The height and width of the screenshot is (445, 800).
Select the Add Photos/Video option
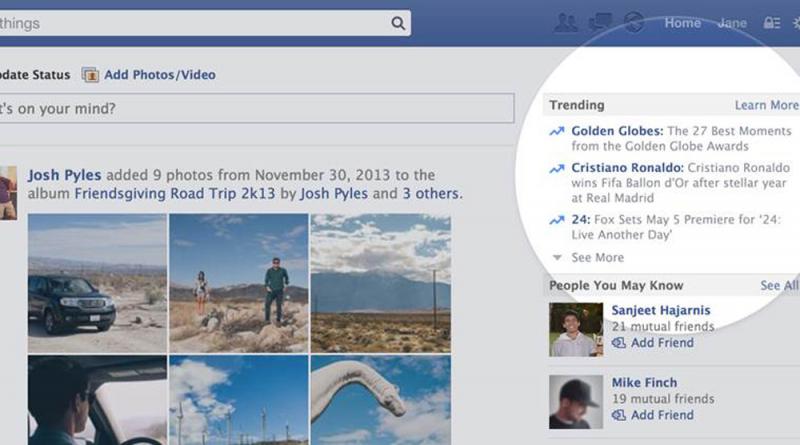160,75
